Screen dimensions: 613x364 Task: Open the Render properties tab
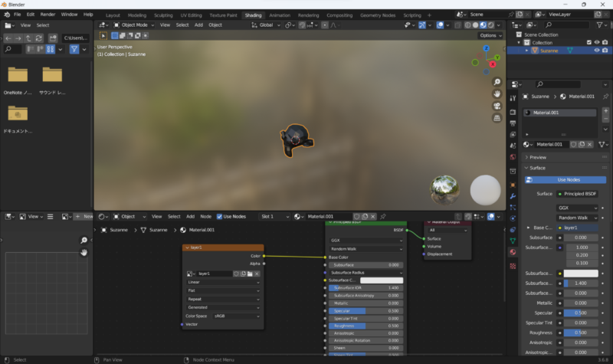[x=513, y=112]
